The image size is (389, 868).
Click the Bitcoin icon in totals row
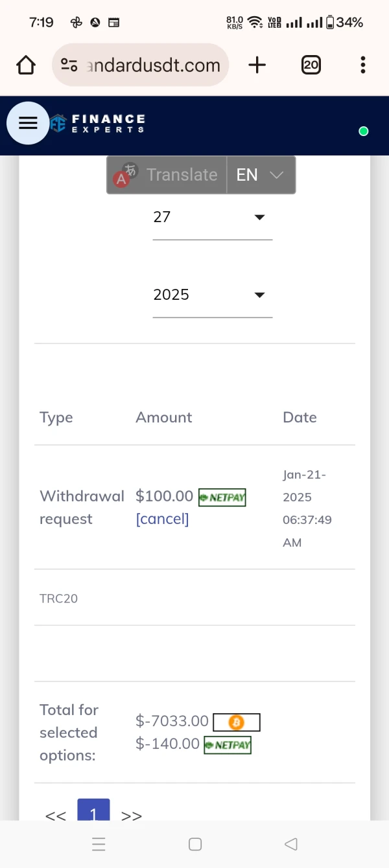pyautogui.click(x=236, y=722)
